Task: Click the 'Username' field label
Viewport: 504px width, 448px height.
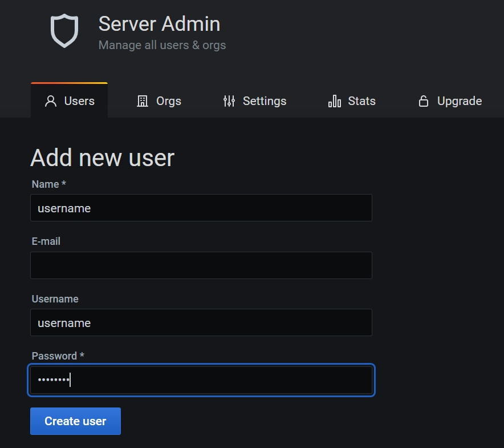Action: (55, 299)
